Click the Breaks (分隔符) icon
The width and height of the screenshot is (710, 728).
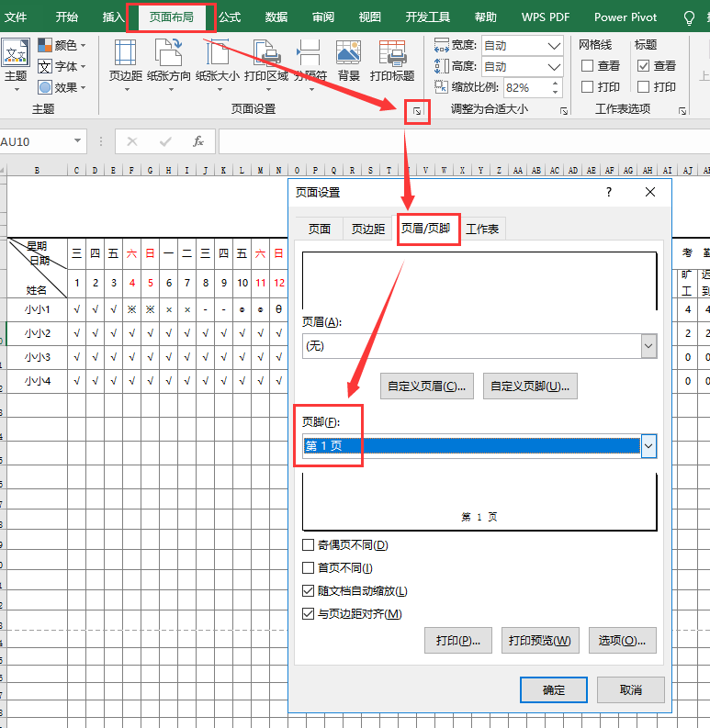pos(310,52)
